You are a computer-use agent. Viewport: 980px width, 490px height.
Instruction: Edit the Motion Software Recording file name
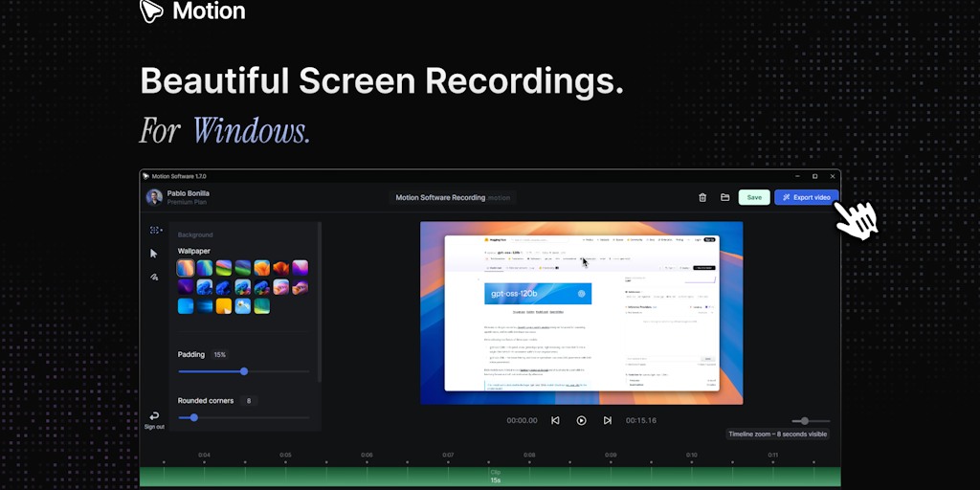[453, 197]
